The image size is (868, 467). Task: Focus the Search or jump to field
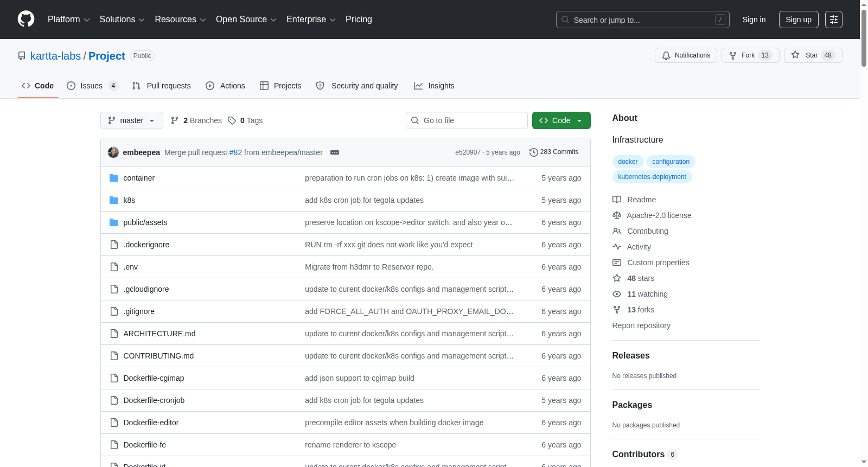pyautogui.click(x=642, y=20)
